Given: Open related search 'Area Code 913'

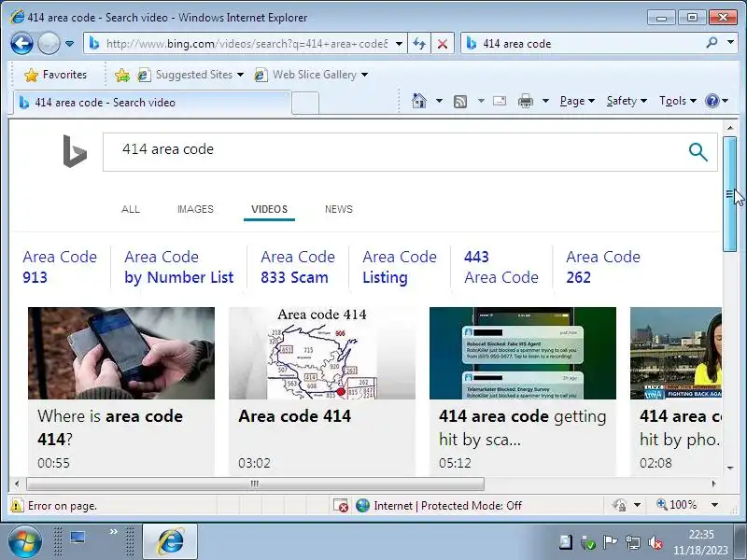Looking at the screenshot, I should click(60, 267).
